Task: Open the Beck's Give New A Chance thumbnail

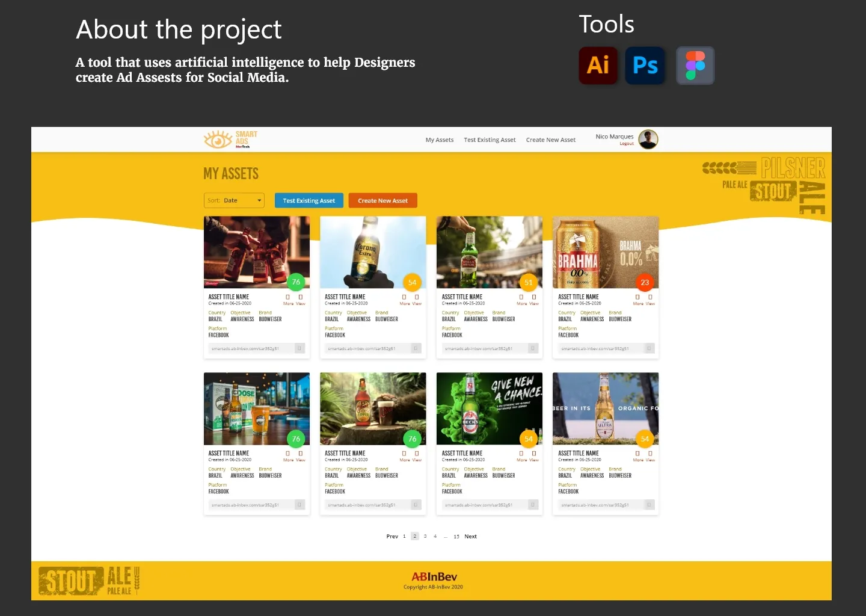Action: tap(490, 409)
